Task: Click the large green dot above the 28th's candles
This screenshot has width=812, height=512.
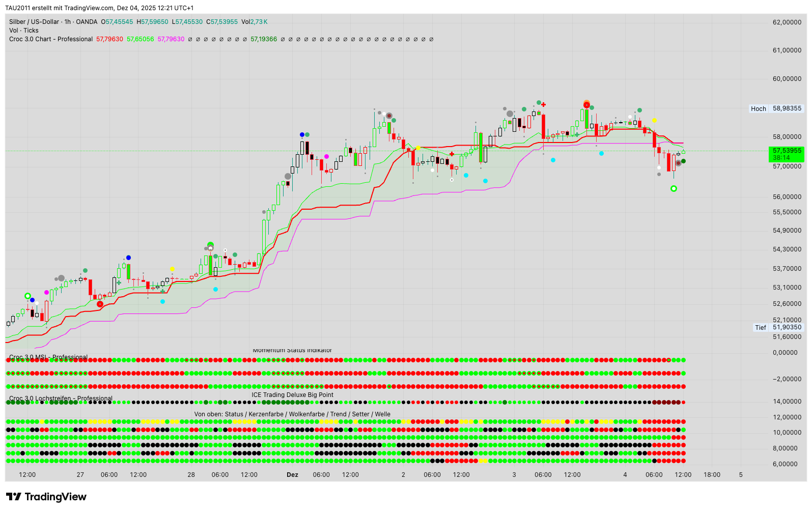Action: pyautogui.click(x=210, y=245)
